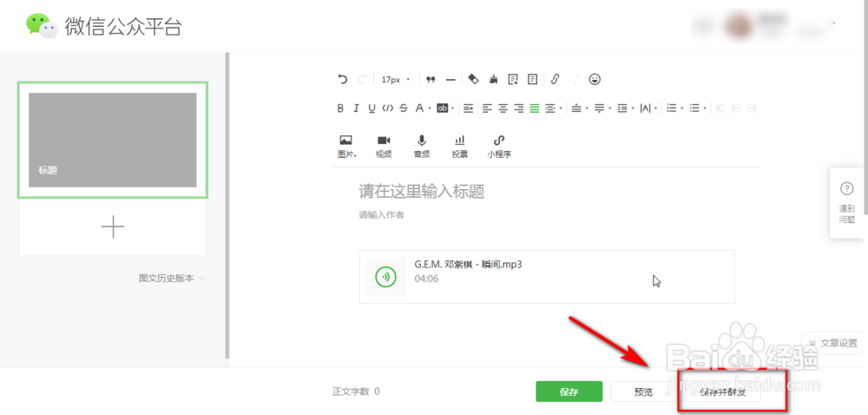Align text to the right
Image resolution: width=868 pixels, height=415 pixels.
click(x=519, y=109)
